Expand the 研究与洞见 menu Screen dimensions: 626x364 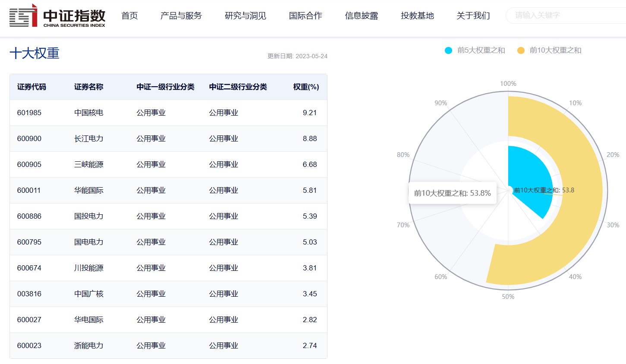click(x=245, y=16)
